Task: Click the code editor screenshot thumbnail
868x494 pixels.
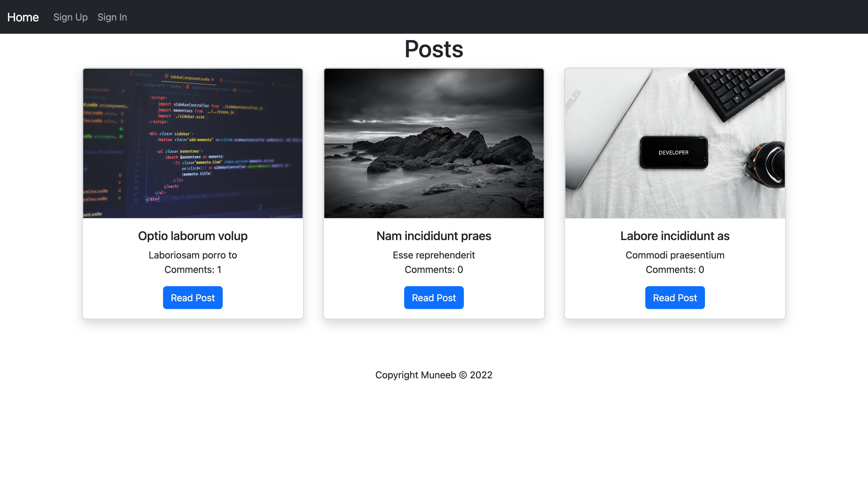Action: [x=193, y=143]
